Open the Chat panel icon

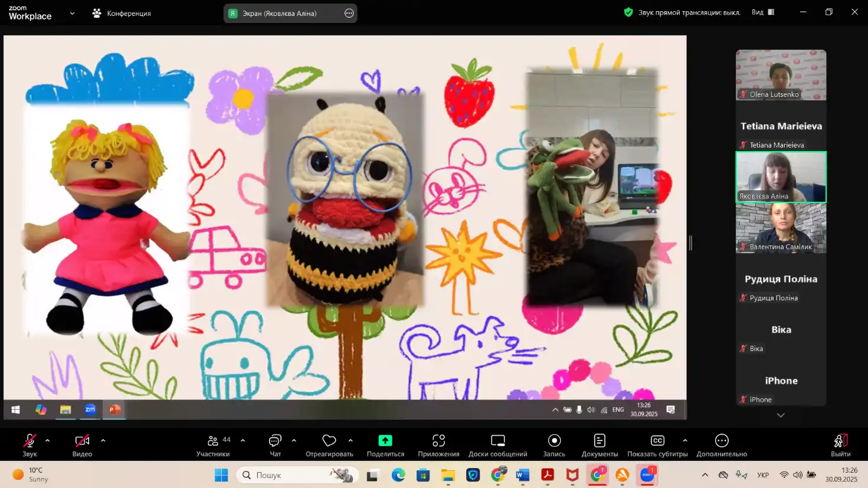[x=275, y=441]
